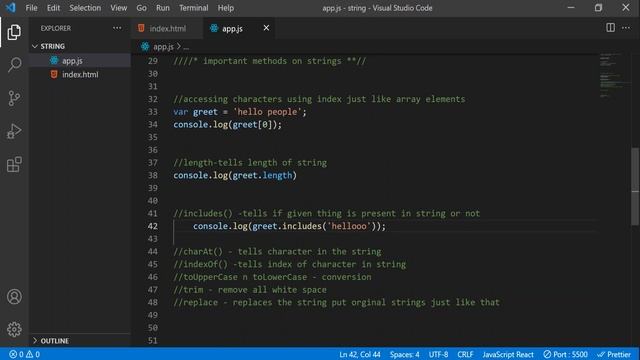Click the code minimap preview

[x=614, y=76]
